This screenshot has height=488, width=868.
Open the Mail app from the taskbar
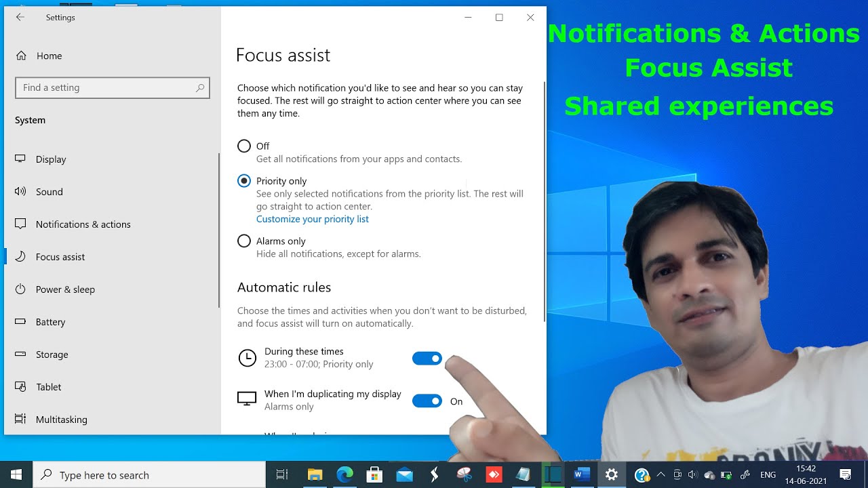pos(405,475)
